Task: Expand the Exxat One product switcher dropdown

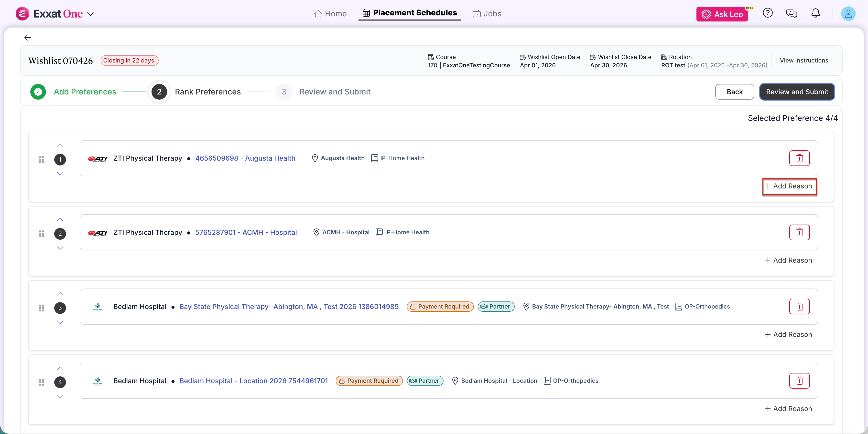Action: pos(90,14)
